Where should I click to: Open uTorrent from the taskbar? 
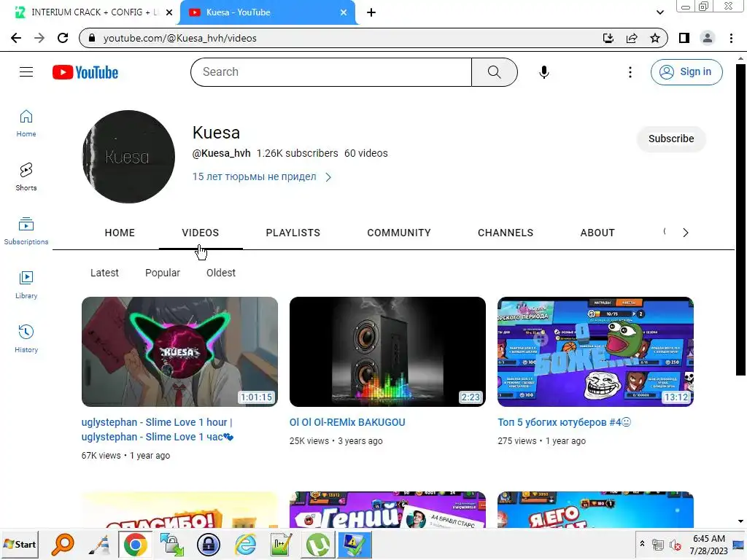318,545
